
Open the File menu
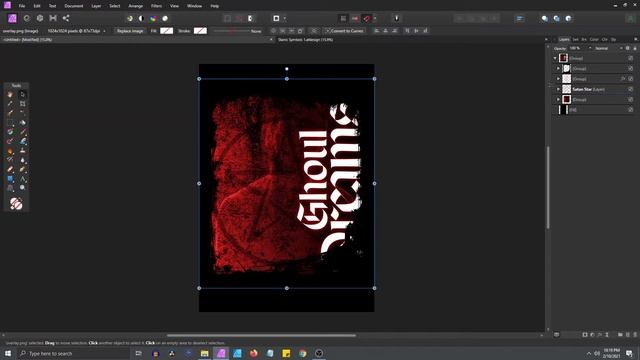click(x=22, y=6)
